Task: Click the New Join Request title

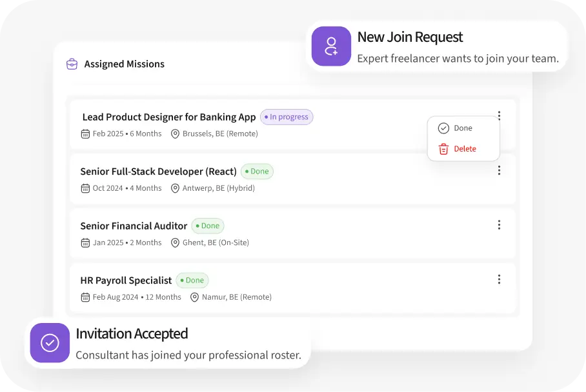Action: (x=410, y=37)
